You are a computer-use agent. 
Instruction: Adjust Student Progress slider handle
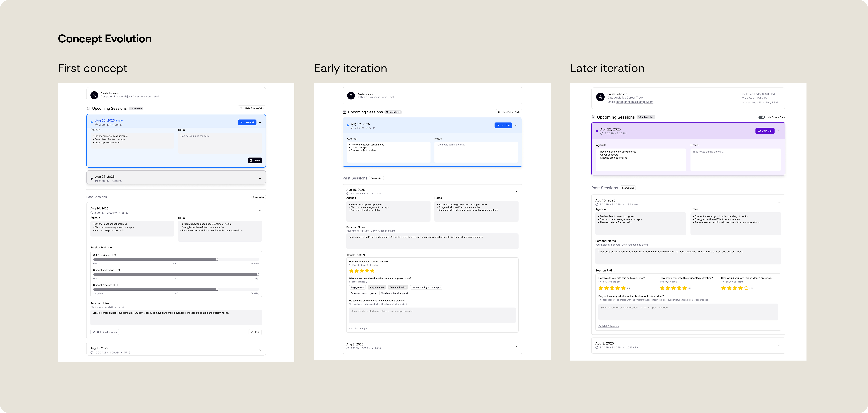coord(217,289)
